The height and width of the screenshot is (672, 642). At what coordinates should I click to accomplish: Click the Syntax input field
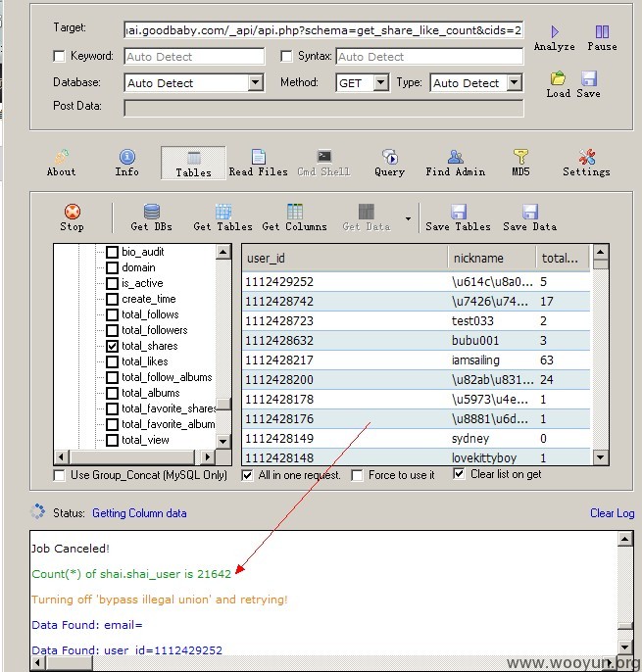click(429, 57)
